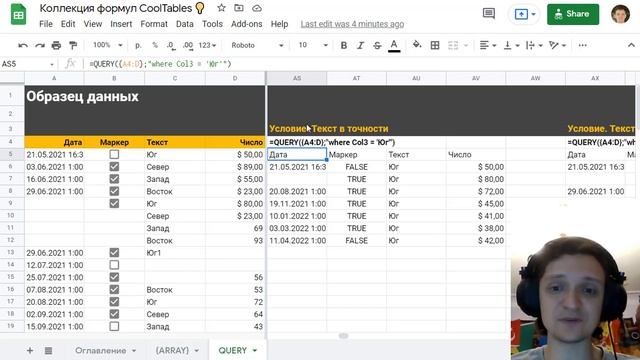Increase decimal places
Screen dimensions: 640x360
click(188, 45)
